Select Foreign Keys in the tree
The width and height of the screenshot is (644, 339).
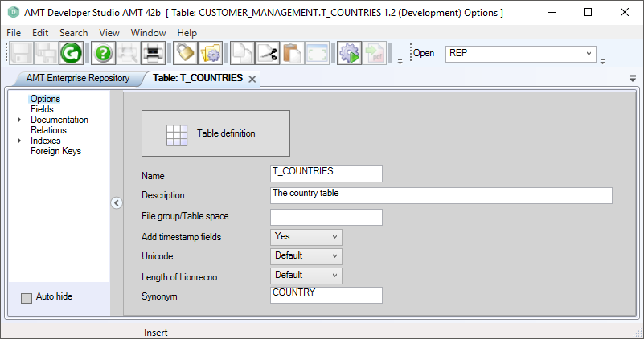click(x=55, y=151)
